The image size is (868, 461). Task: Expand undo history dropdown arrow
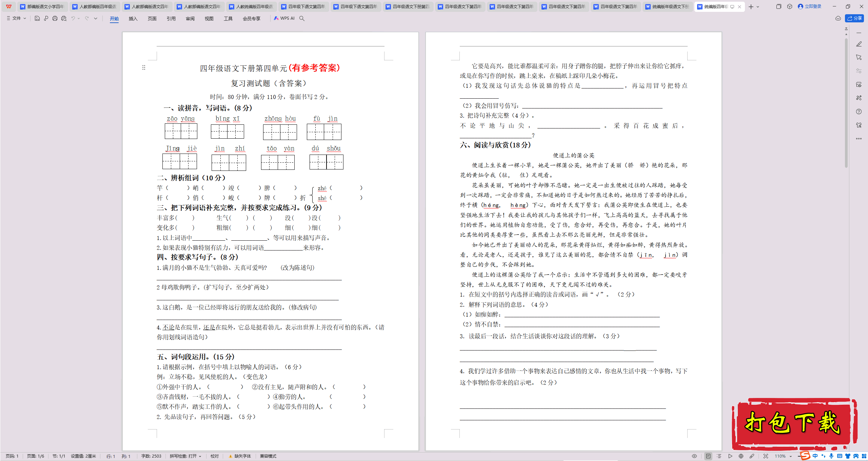tap(79, 18)
